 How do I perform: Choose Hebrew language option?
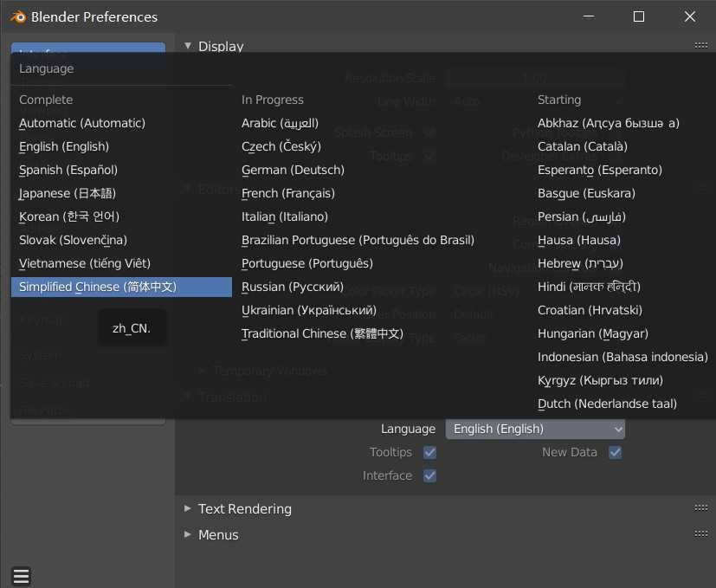click(x=580, y=263)
